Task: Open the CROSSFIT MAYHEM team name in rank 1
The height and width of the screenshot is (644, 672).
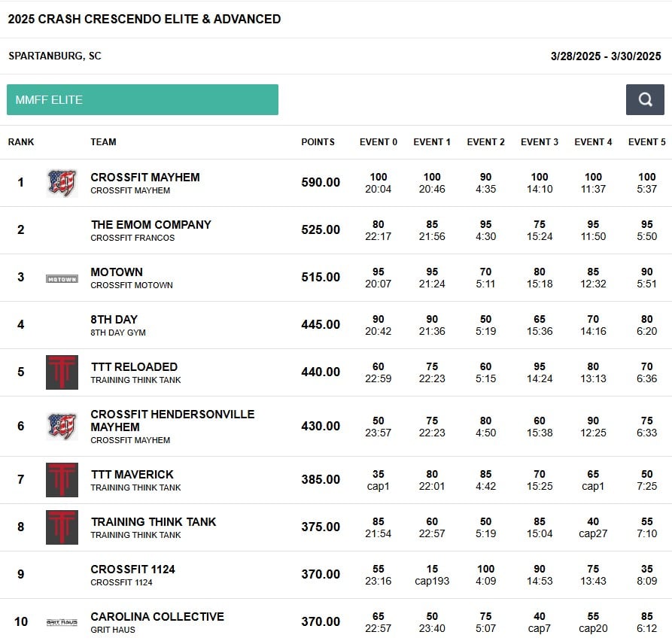Action: [x=144, y=177]
